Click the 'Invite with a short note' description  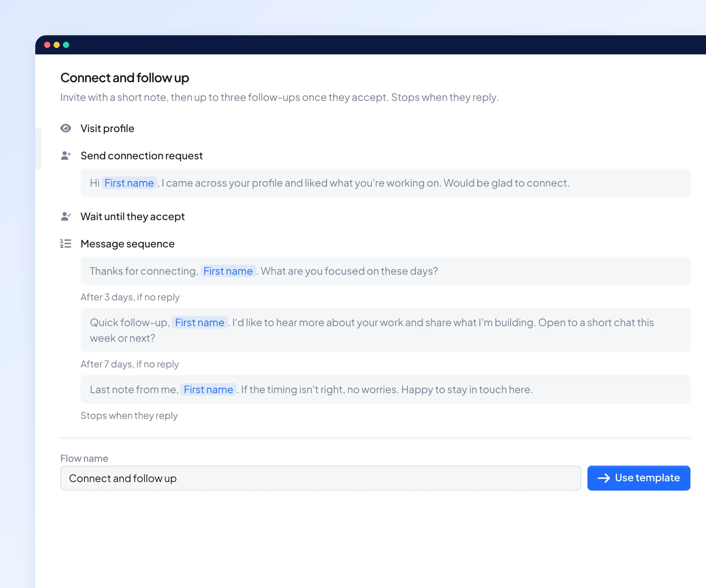(279, 97)
